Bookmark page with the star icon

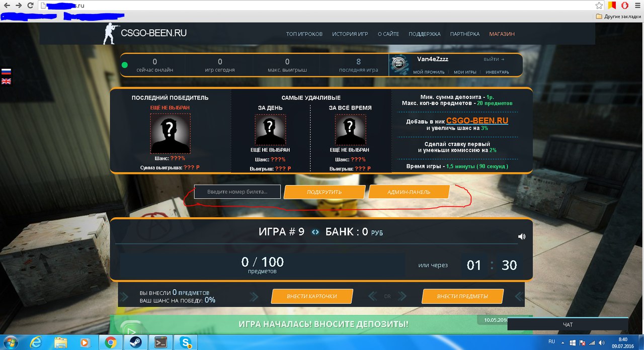[599, 6]
